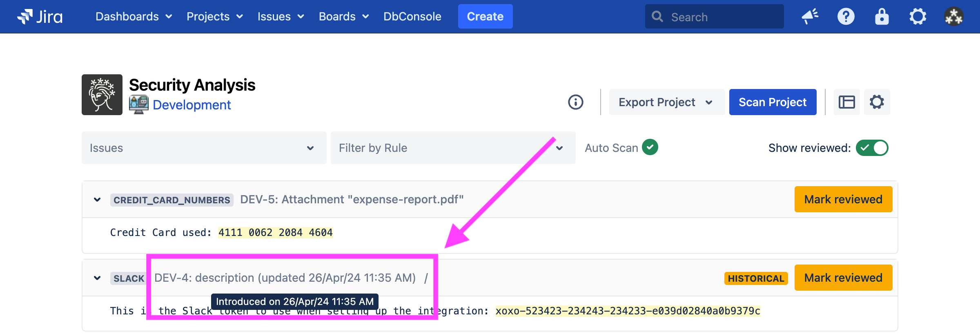The image size is (980, 336).
Task: Open the user profile avatar
Action: [953, 17]
